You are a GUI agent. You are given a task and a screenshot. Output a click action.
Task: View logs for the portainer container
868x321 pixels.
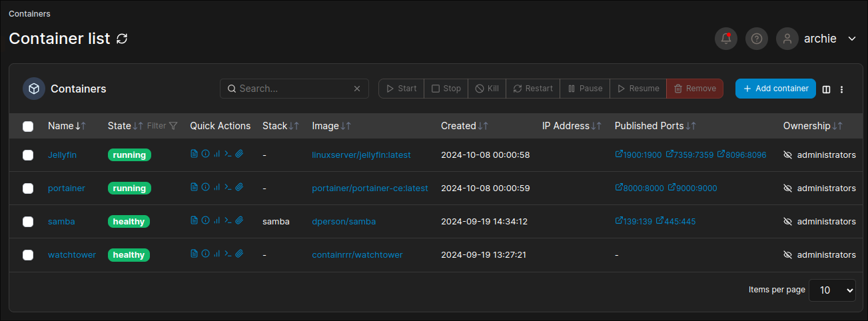194,187
